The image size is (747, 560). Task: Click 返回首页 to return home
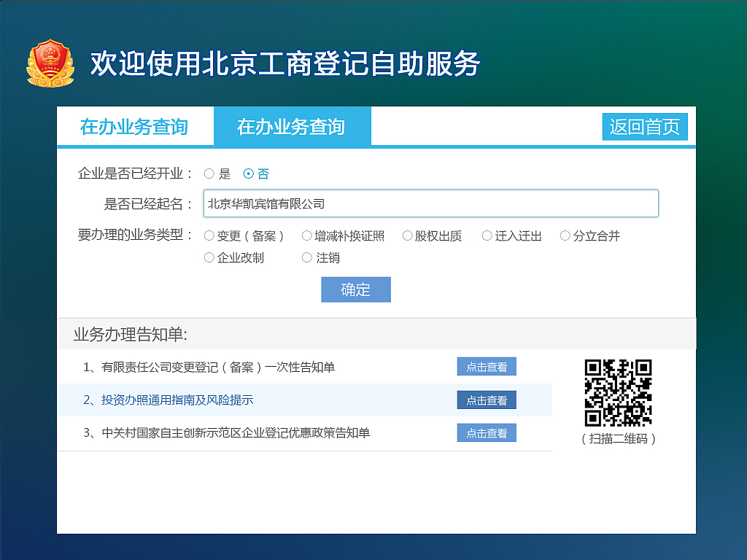pyautogui.click(x=645, y=125)
